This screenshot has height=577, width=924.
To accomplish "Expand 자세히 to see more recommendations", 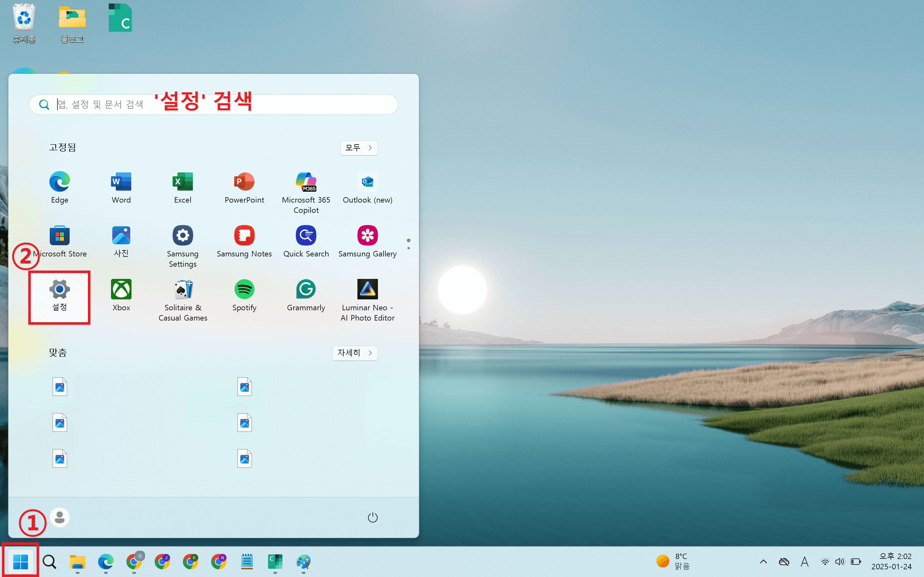I will tap(354, 353).
